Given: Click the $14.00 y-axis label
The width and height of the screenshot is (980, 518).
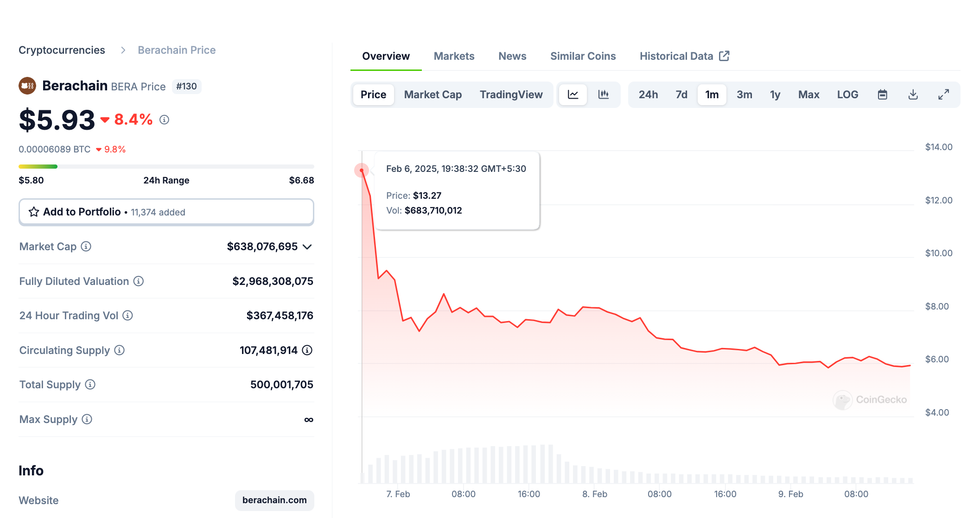Looking at the screenshot, I should point(939,147).
